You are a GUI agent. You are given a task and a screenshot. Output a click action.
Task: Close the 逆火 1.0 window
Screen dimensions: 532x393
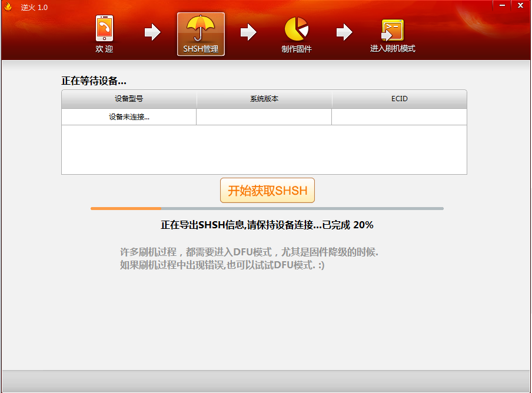pos(520,5)
